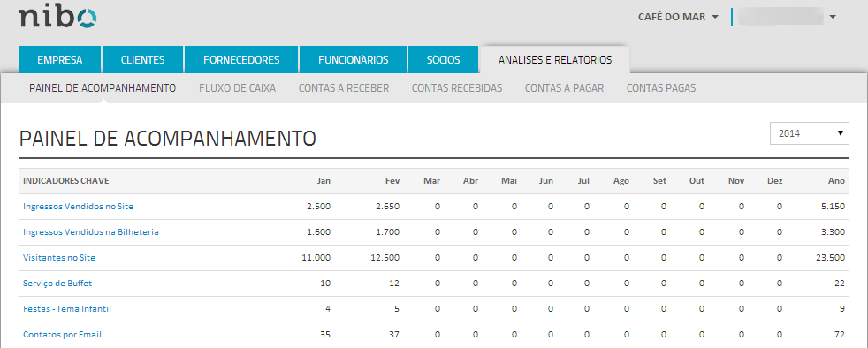Click the Jan column header
The width and height of the screenshot is (868, 348).
click(324, 181)
